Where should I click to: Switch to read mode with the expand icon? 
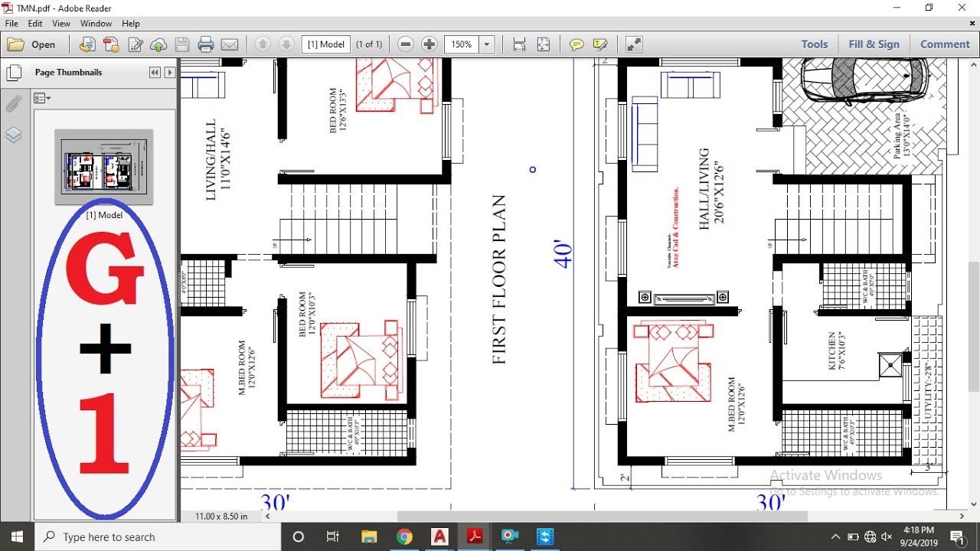pos(634,44)
